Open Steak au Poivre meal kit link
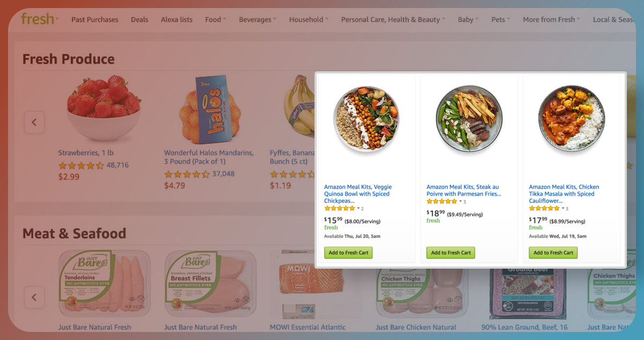 click(463, 190)
